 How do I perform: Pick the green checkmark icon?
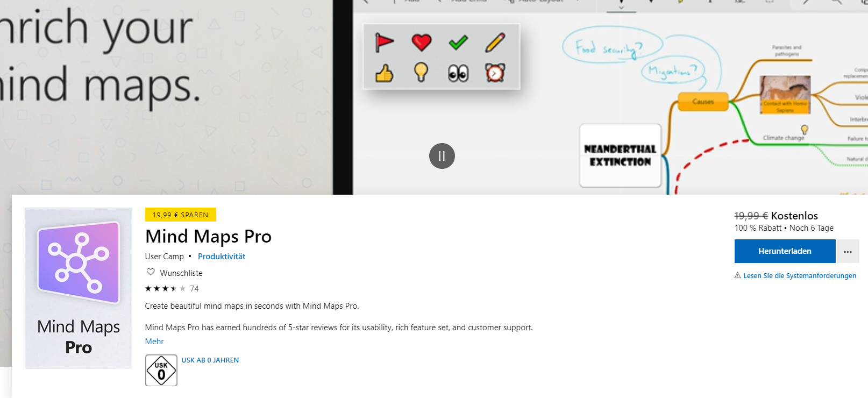pos(458,42)
